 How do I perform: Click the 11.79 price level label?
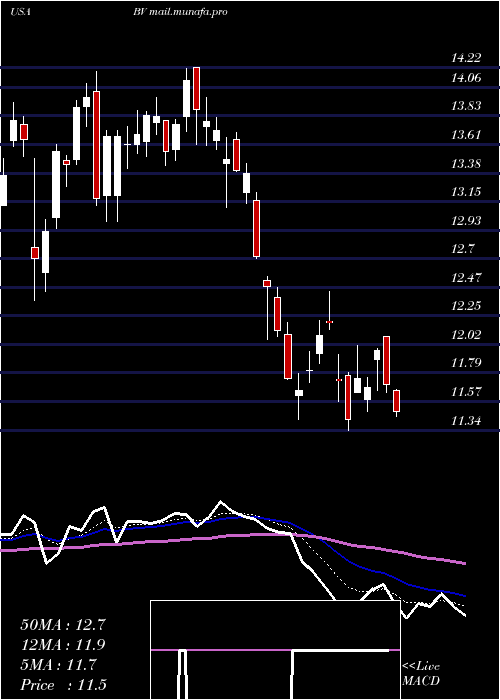point(466,363)
